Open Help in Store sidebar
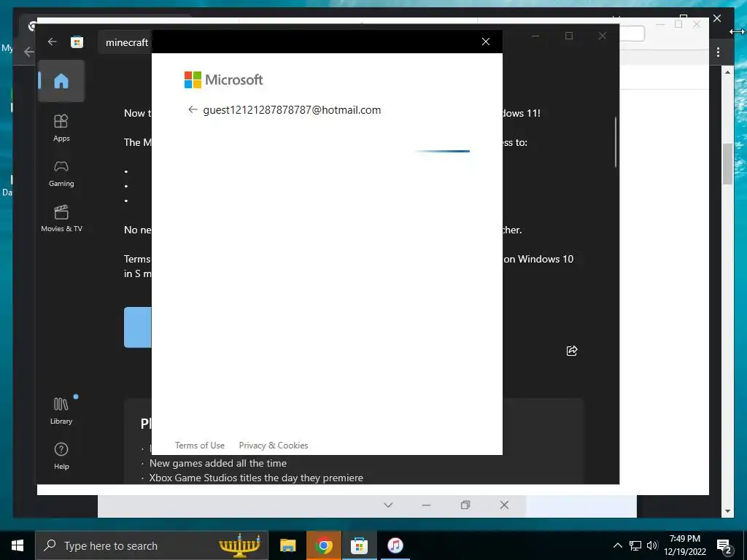Image resolution: width=747 pixels, height=560 pixels. point(61,456)
